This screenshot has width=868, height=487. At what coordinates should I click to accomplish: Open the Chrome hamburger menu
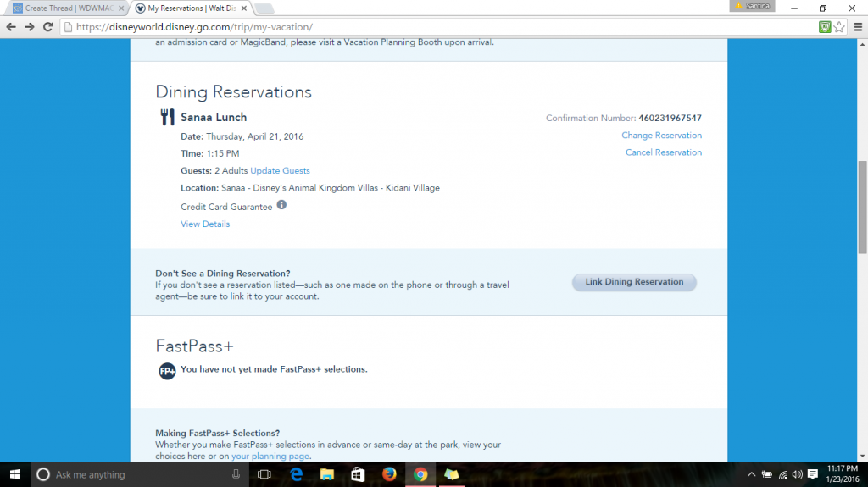click(856, 27)
